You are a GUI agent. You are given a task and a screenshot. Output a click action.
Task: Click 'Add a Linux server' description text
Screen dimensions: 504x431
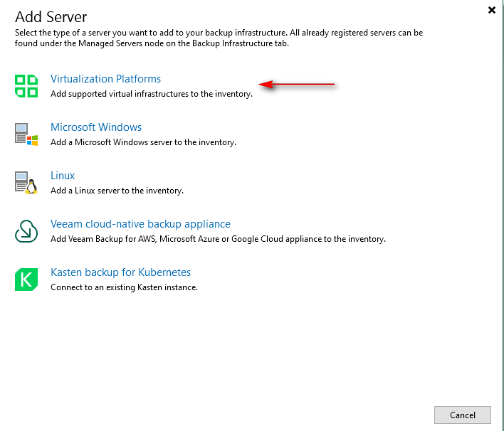[117, 191]
